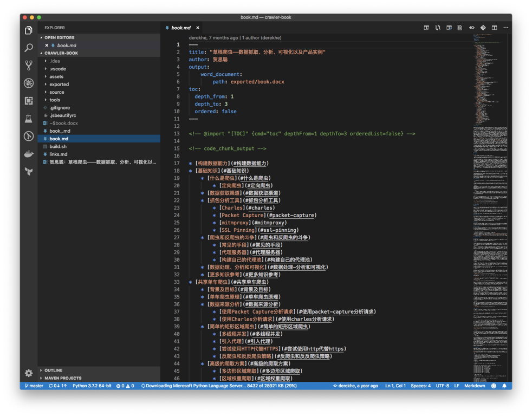Expand the MAVEN PROJECTS section
Viewport: 532px width, 416px height.
click(63, 378)
